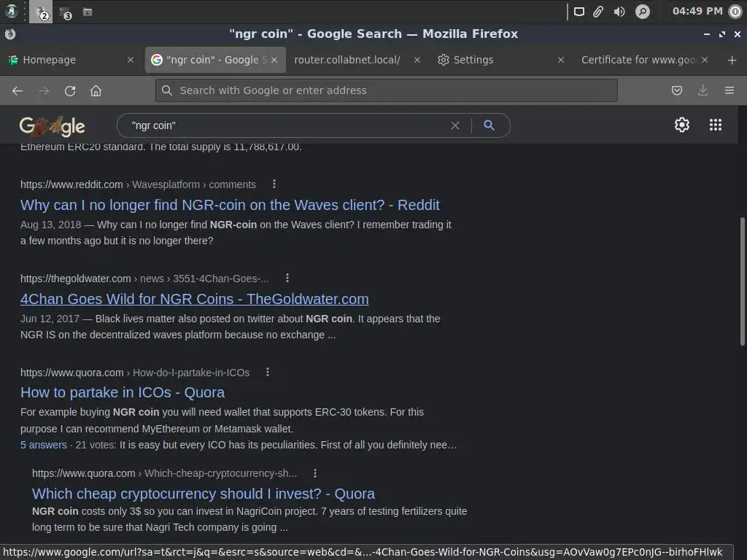Image resolution: width=747 pixels, height=560 pixels.
Task: Close the Settings tab
Action: point(561,60)
